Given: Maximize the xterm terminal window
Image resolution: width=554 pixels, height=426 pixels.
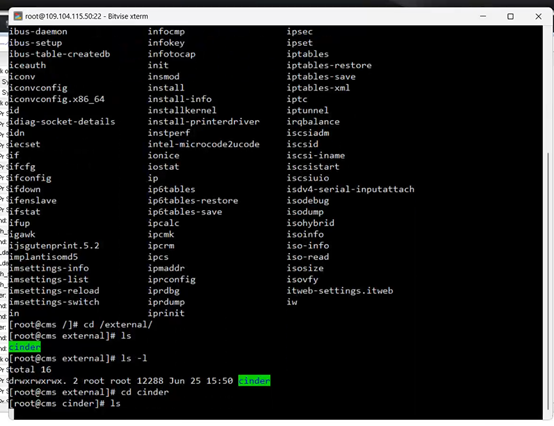Looking at the screenshot, I should coord(511,16).
